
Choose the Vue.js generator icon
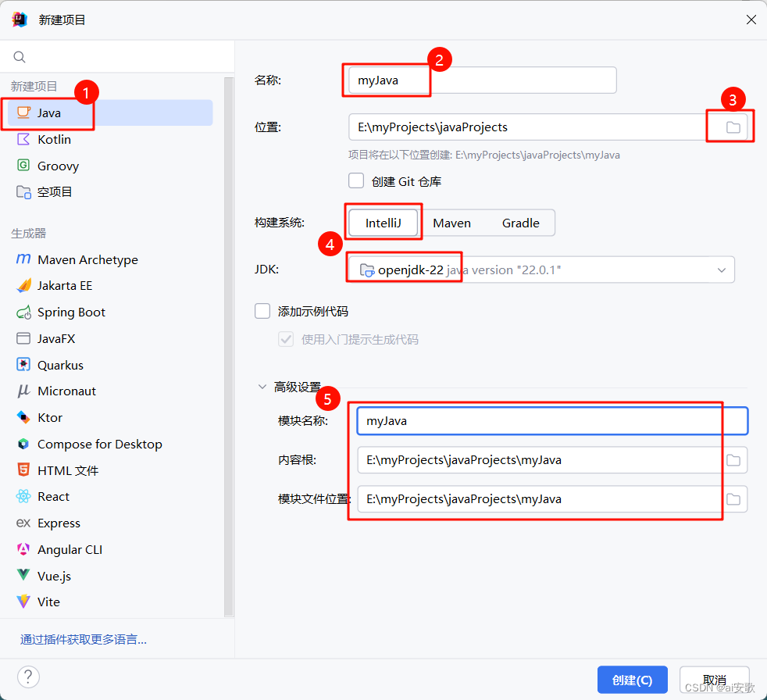point(23,575)
